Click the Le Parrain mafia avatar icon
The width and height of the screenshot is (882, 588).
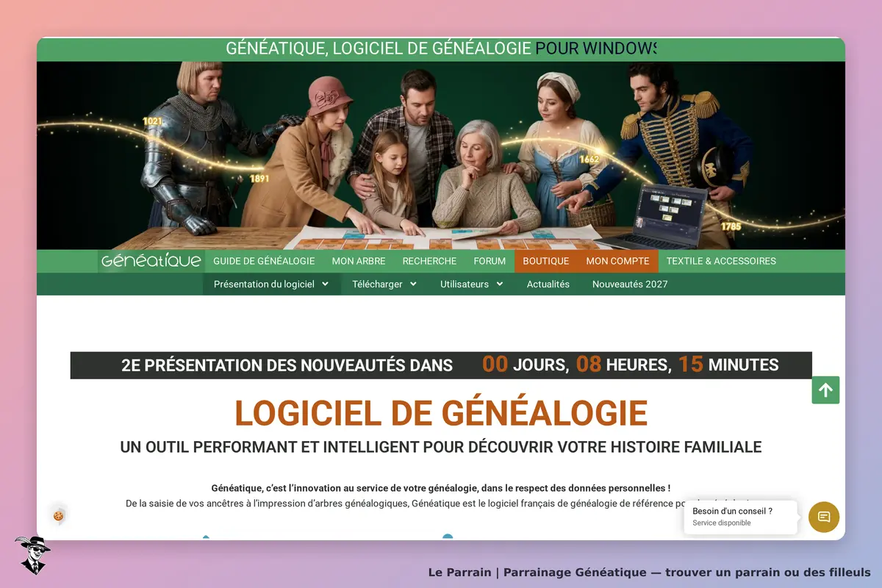point(32,555)
